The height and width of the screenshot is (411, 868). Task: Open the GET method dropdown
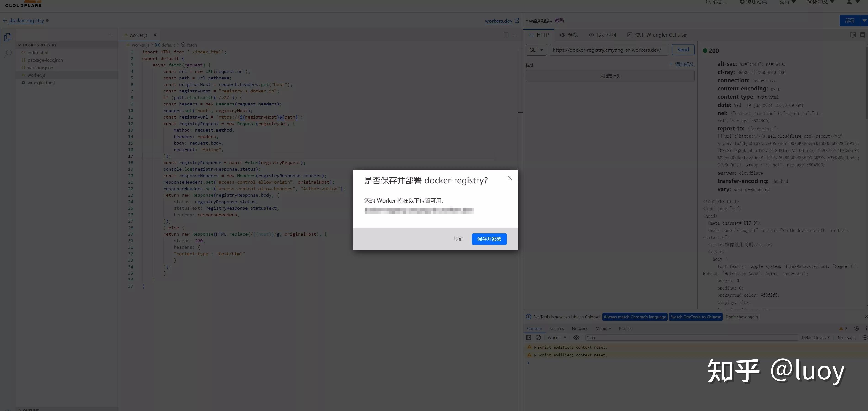(x=536, y=50)
